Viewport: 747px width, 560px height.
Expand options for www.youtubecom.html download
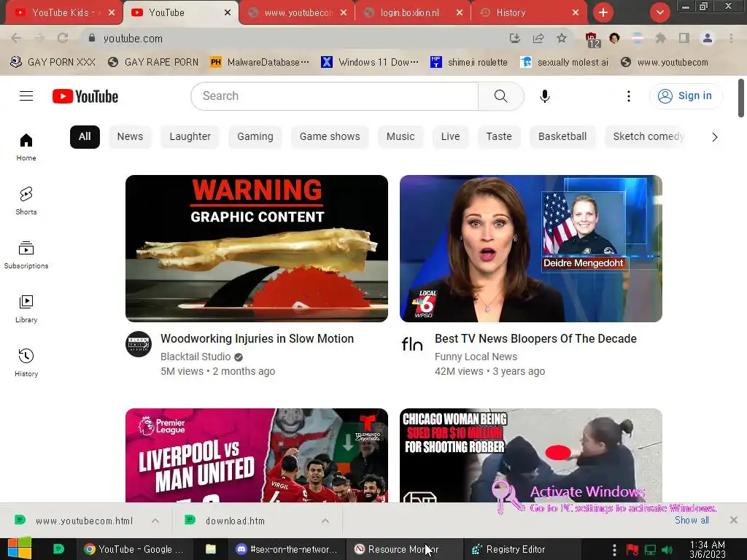155,521
